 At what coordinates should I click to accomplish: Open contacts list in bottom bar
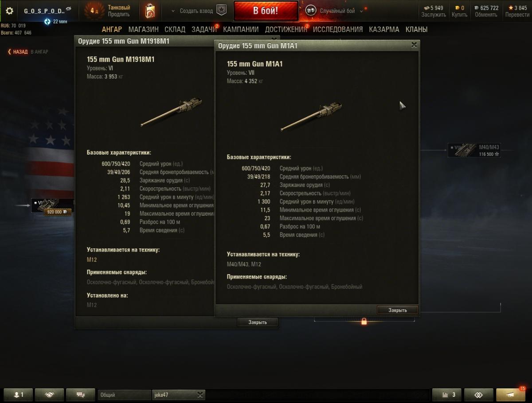pos(18,395)
